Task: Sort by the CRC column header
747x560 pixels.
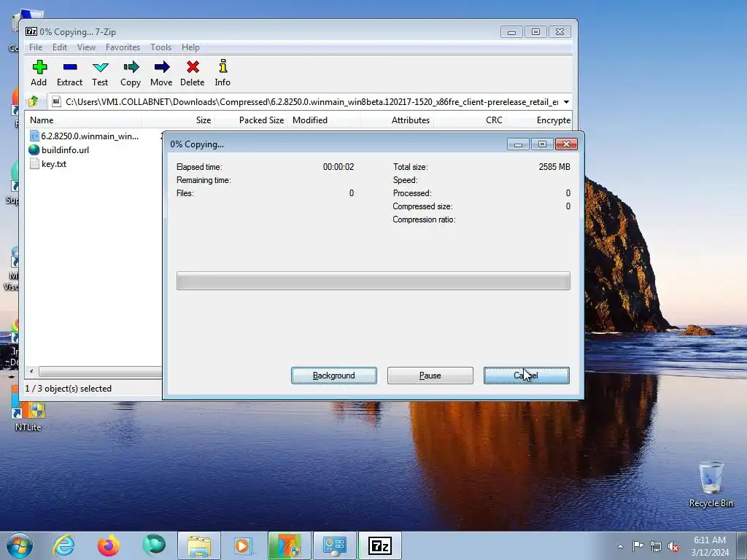Action: tap(470, 120)
